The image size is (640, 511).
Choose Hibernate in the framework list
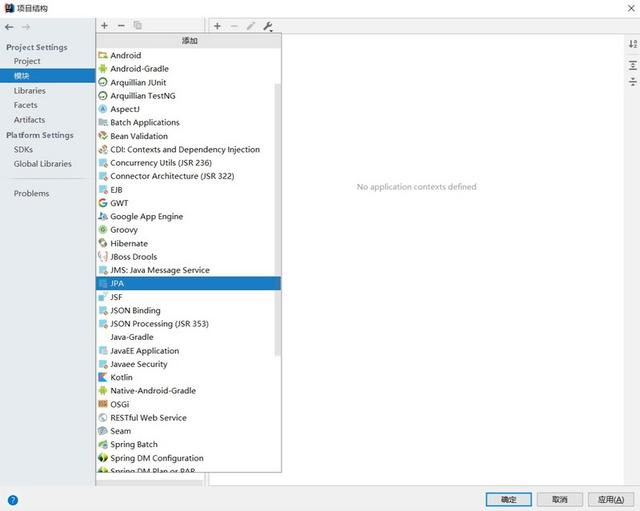(129, 243)
